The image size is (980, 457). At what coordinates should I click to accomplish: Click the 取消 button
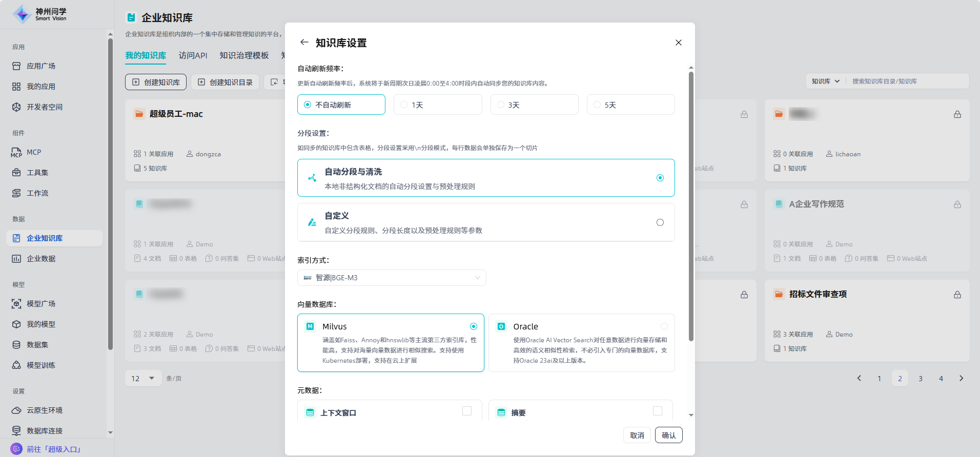point(637,435)
